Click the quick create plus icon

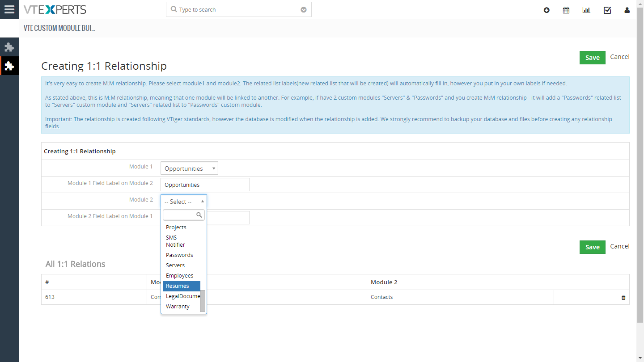pyautogui.click(x=547, y=10)
